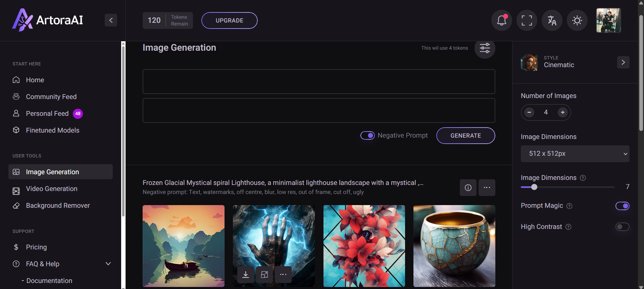
Task: Open the red flowers thumbnail
Action: [x=364, y=246]
